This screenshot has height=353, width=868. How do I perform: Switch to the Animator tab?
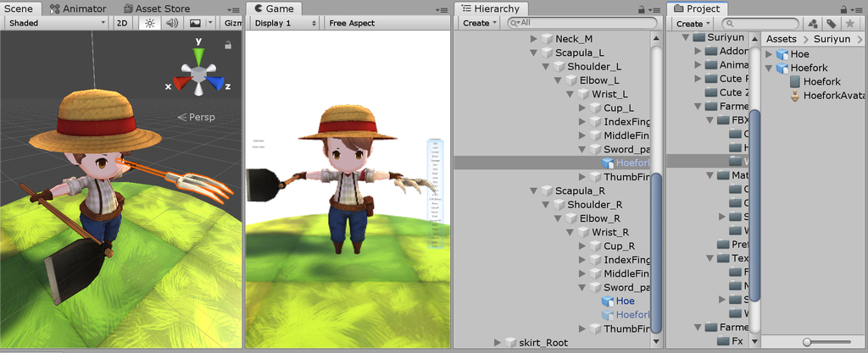pyautogui.click(x=78, y=8)
